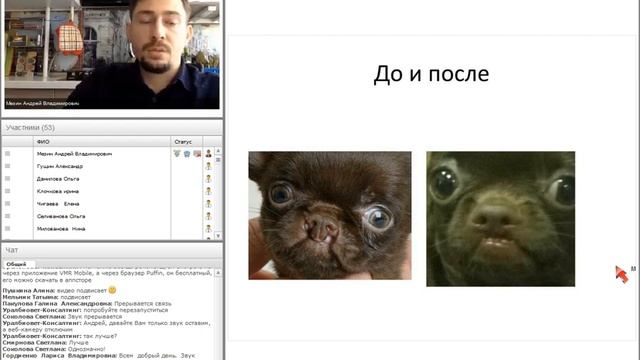This screenshot has width=640, height=360.
Task: Click the name caption on the webcam video
Action: pos(42,104)
